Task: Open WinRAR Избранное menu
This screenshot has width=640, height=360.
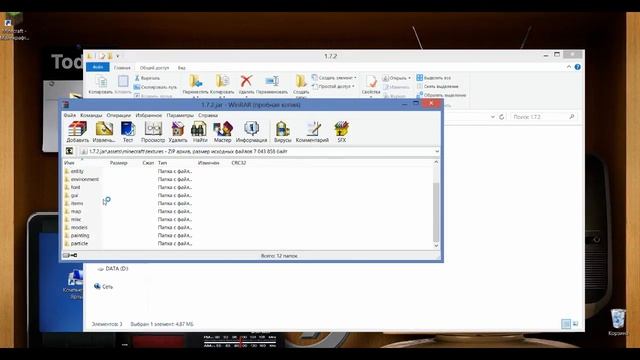Action: pyautogui.click(x=149, y=116)
